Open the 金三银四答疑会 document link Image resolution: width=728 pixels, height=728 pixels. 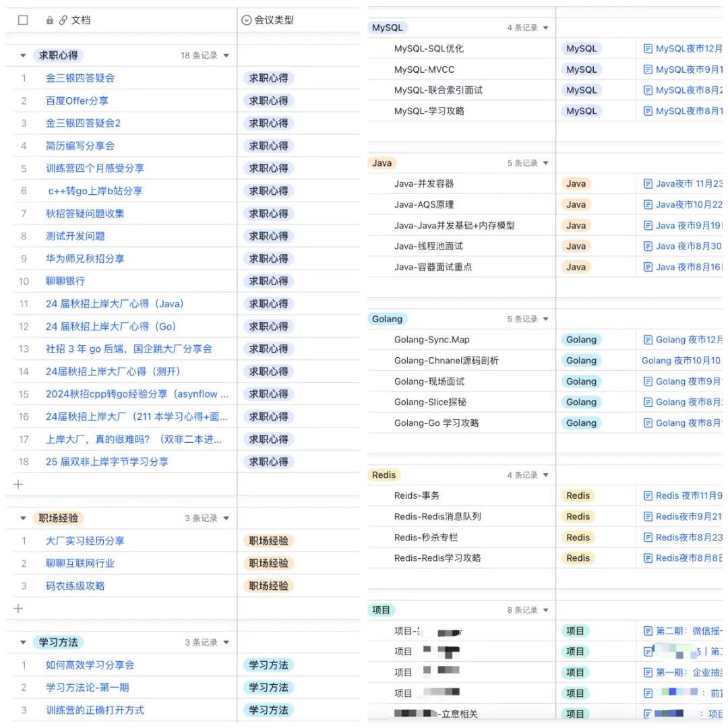(80, 78)
